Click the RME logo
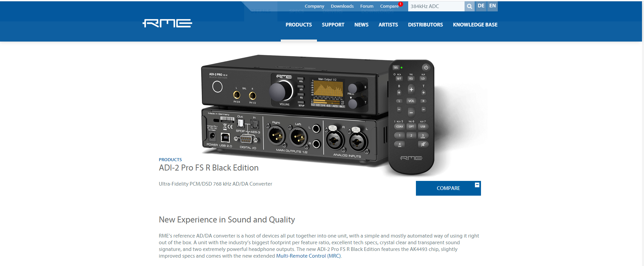Screen dimensions: 644x266 167,23
